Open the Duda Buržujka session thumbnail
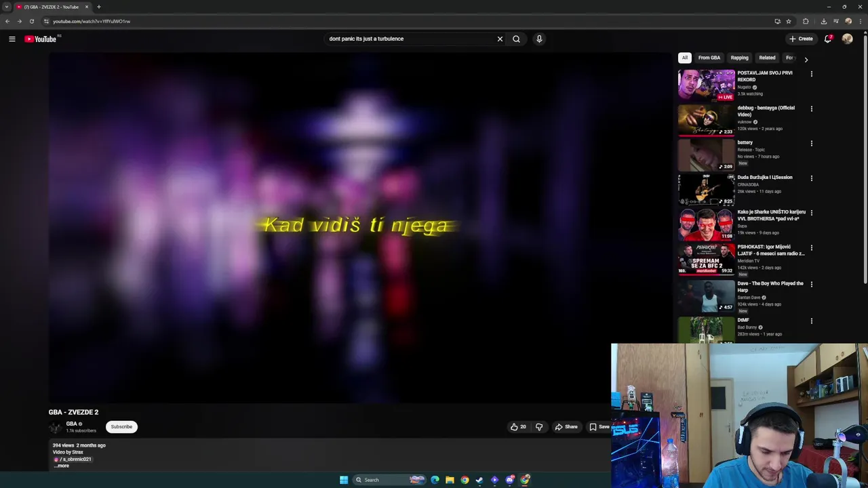This screenshot has height=488, width=868. point(706,189)
